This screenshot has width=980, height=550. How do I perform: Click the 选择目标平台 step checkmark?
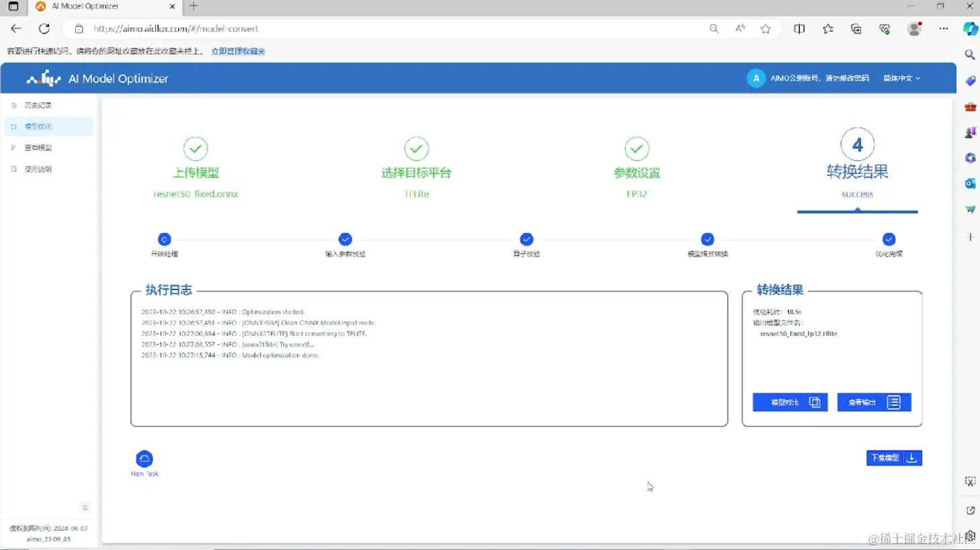[416, 148]
